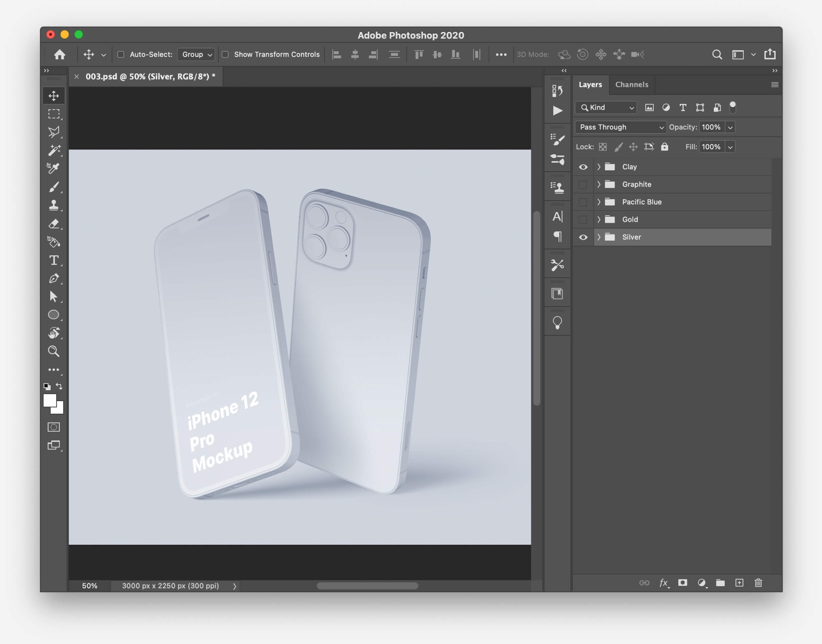This screenshot has height=644, width=822.
Task: Swap foreground and background colors
Action: (59, 386)
